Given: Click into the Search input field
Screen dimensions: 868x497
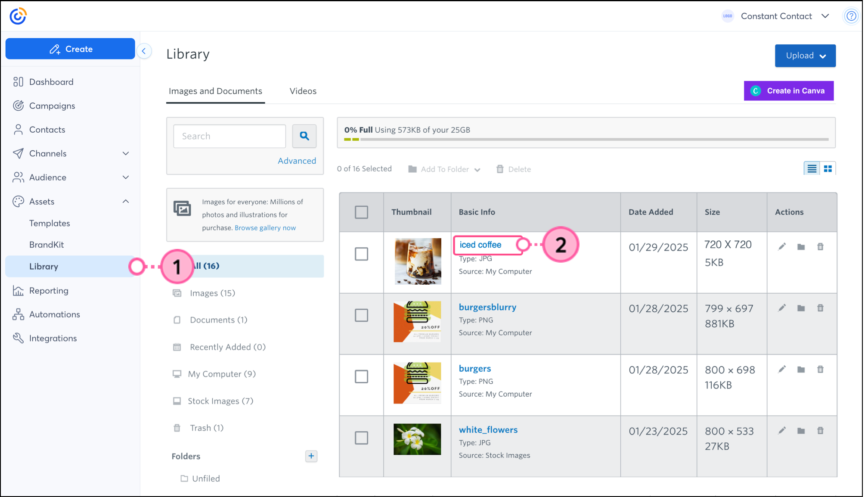Looking at the screenshot, I should [229, 136].
